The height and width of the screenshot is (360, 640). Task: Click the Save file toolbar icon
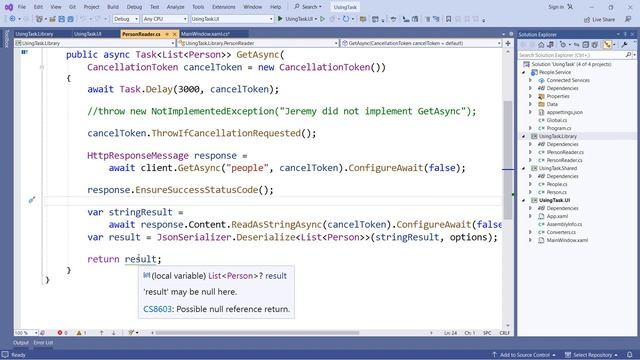(62, 19)
